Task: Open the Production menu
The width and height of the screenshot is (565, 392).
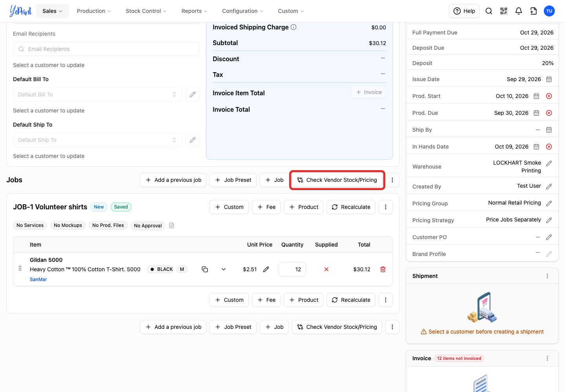Action: click(94, 11)
